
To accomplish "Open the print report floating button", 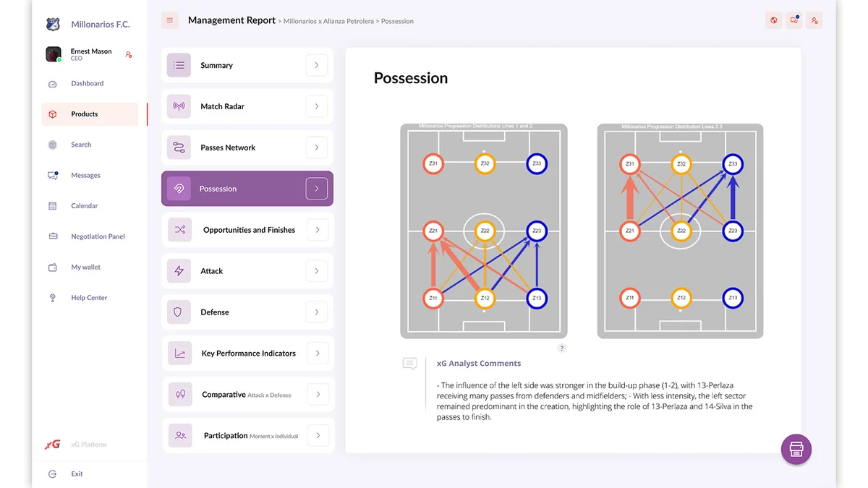I will 796,449.
